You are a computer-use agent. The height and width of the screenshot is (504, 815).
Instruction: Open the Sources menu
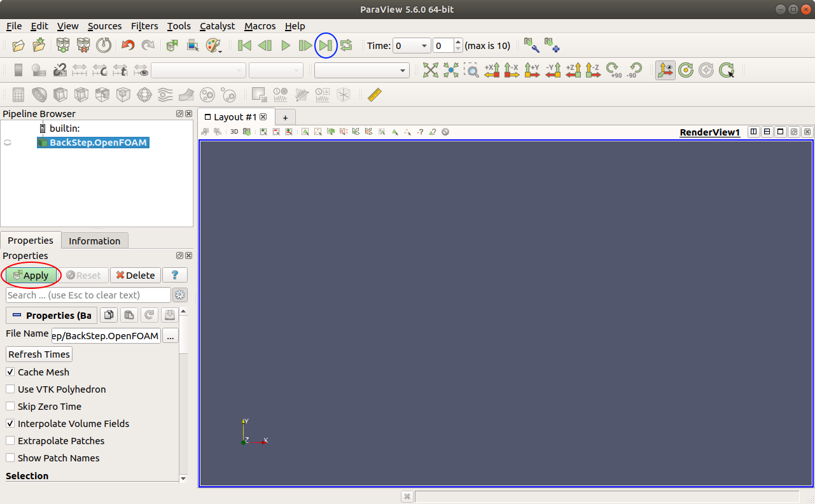click(x=104, y=26)
